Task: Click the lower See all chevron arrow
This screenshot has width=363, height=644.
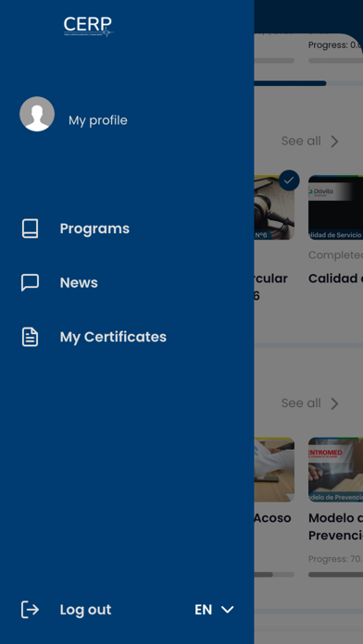Action: point(334,403)
